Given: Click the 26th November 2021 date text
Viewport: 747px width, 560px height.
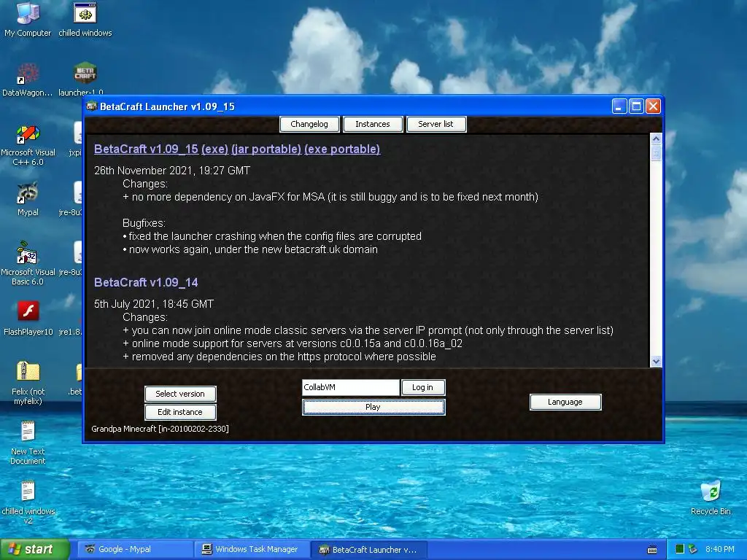Looking at the screenshot, I should pyautogui.click(x=172, y=171).
